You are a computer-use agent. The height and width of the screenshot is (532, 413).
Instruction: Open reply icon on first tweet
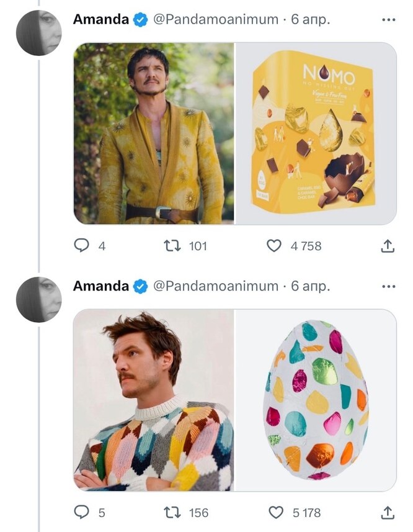(x=82, y=246)
